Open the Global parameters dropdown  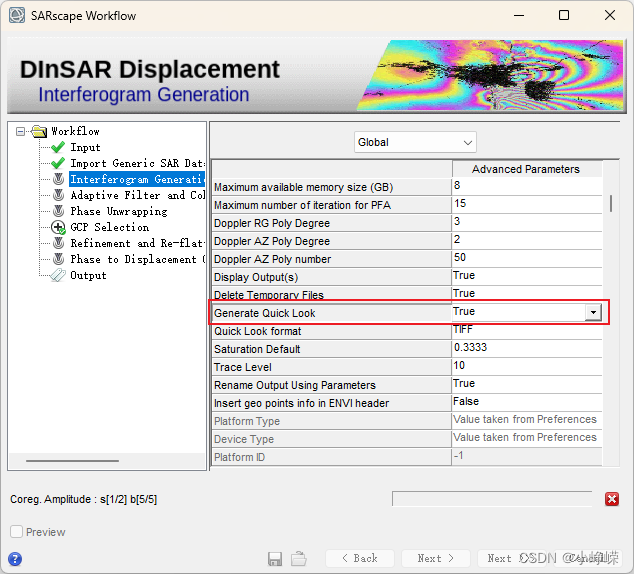tap(415, 142)
